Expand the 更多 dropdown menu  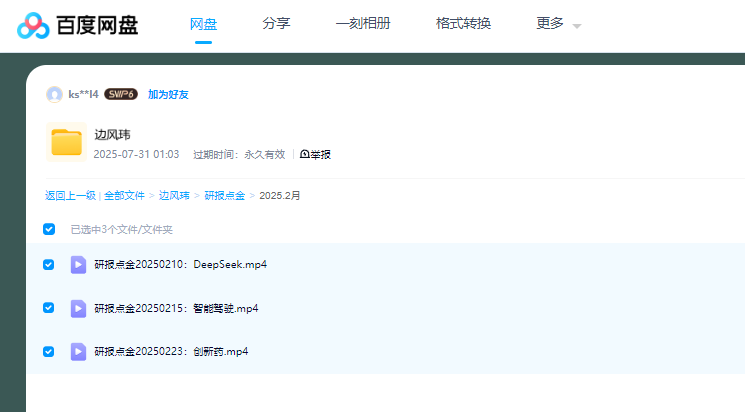tap(558, 24)
